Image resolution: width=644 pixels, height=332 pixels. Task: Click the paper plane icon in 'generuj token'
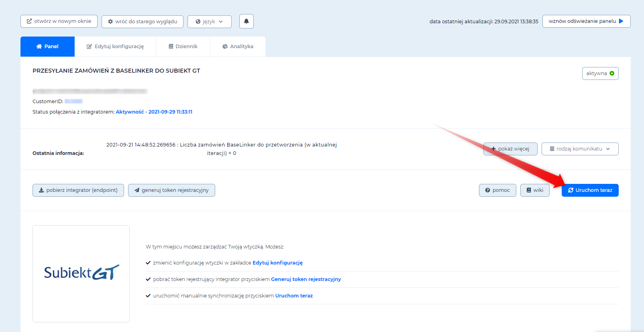[137, 190]
